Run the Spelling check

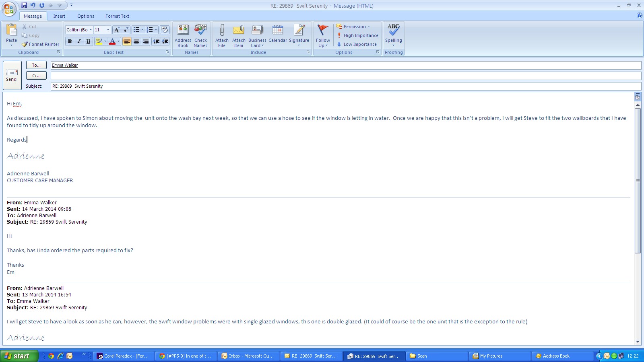click(x=394, y=35)
